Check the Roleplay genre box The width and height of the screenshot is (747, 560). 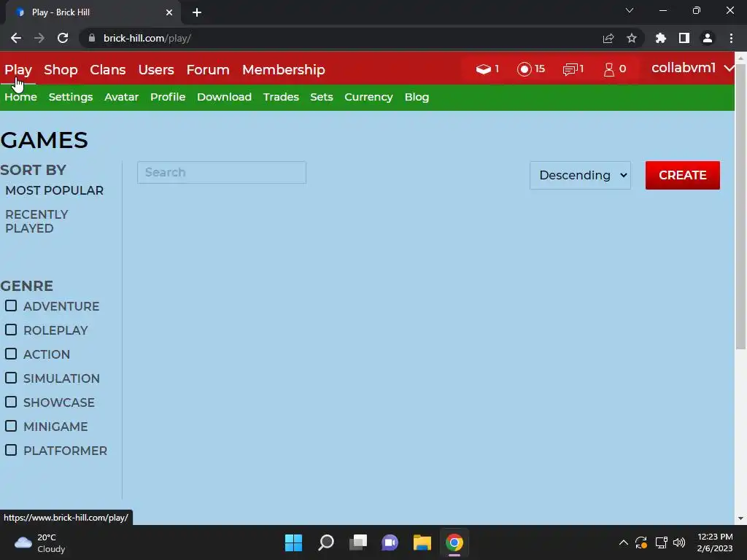pos(11,330)
